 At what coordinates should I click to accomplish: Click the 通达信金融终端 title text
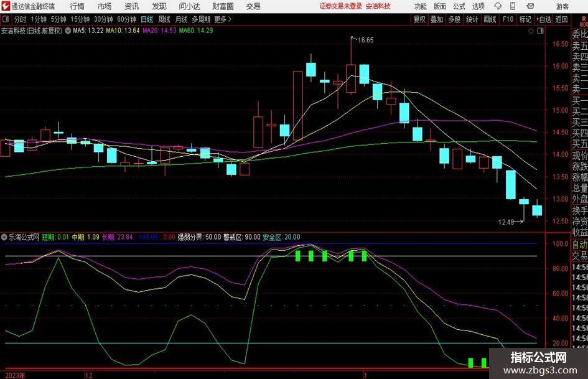(x=33, y=6)
